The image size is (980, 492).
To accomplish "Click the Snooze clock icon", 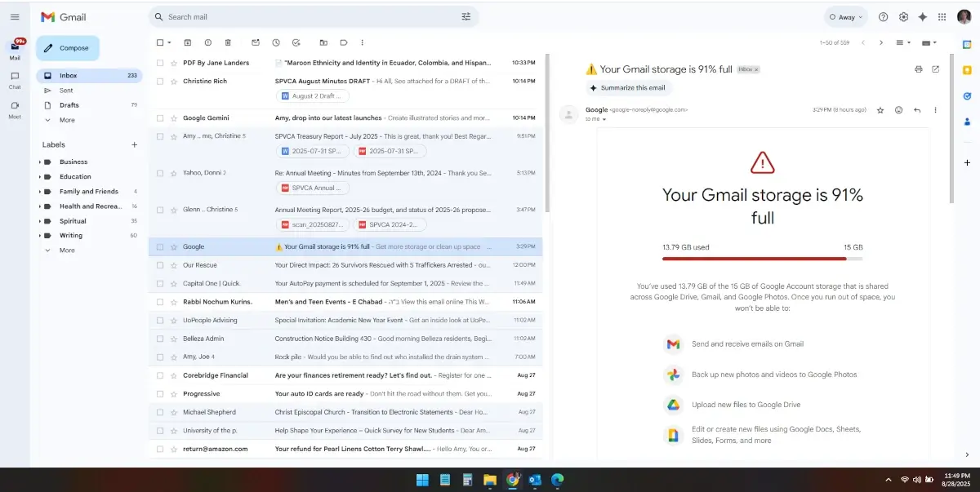I will click(x=276, y=42).
